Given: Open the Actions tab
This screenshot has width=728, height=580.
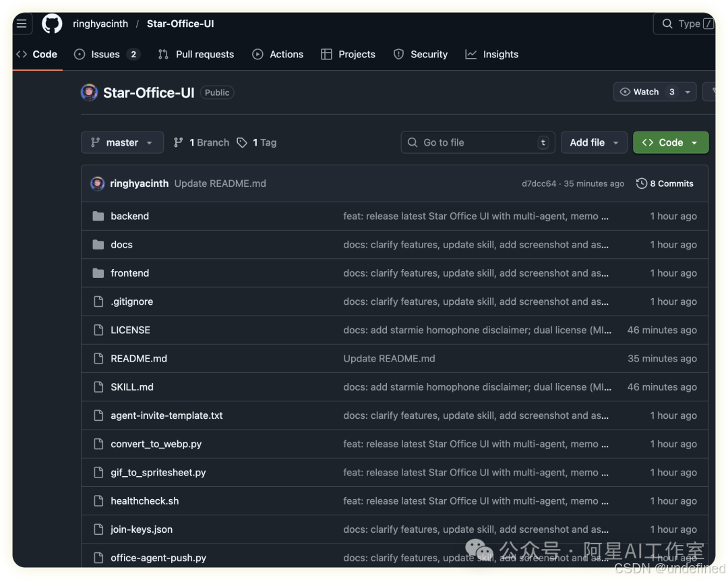Looking at the screenshot, I should pos(278,55).
